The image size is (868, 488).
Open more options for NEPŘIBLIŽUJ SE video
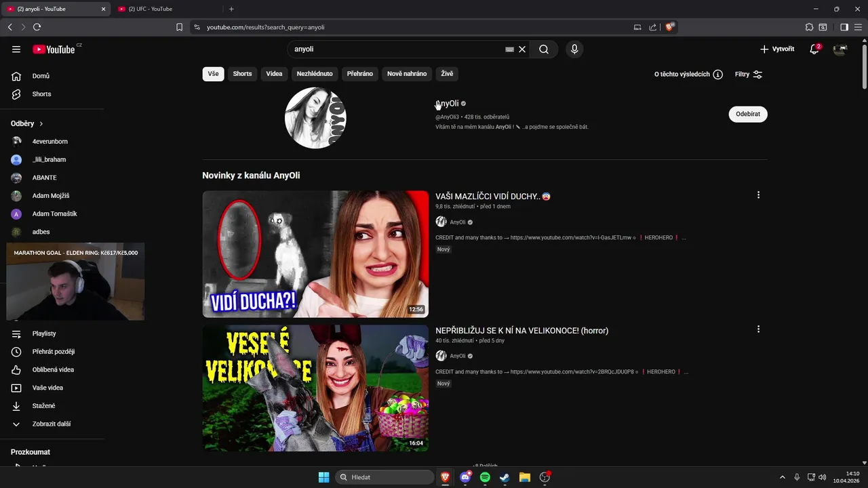[758, 329]
